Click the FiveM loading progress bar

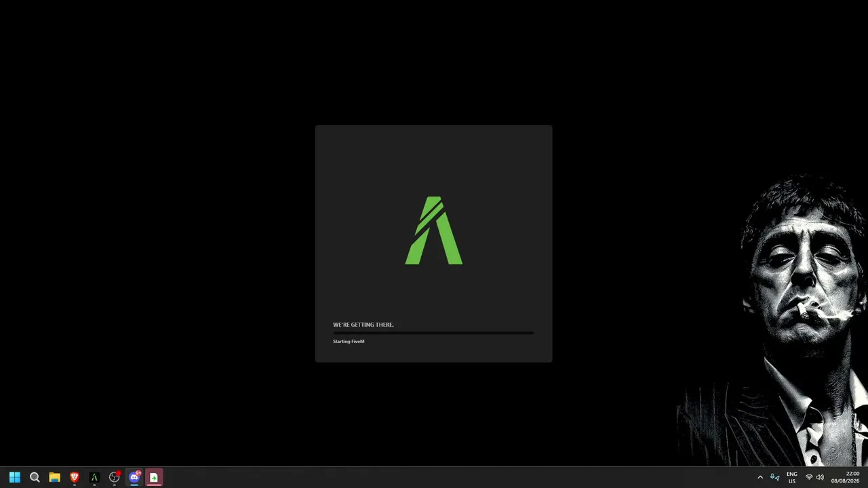pos(433,333)
